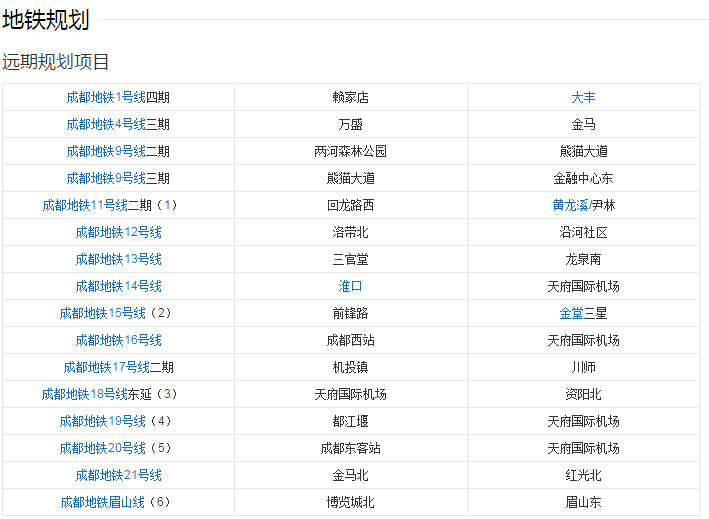This screenshot has height=519, width=709.
Task: Click 天府国际机场 start station of 18号线东延
Action: [x=350, y=395]
